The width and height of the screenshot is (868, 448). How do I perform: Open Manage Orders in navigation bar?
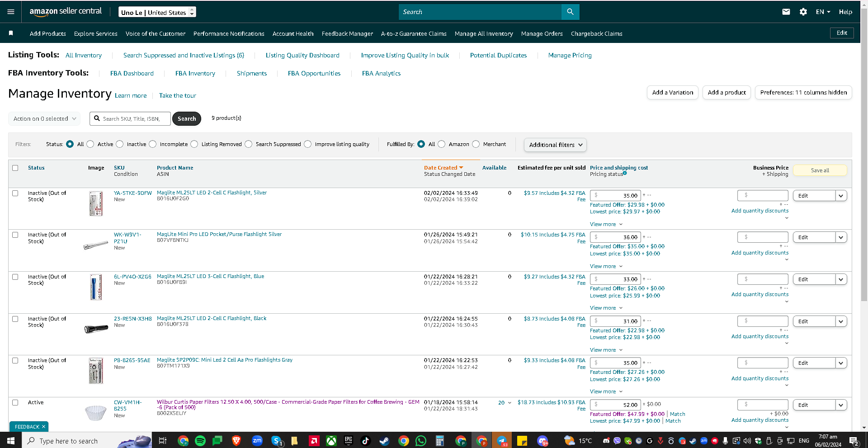[542, 33]
